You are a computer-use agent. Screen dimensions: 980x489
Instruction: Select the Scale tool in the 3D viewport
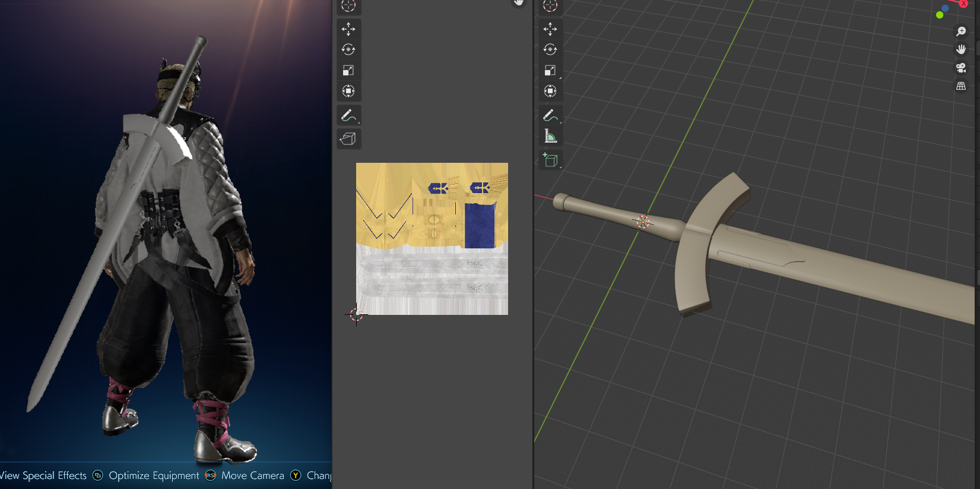click(550, 70)
